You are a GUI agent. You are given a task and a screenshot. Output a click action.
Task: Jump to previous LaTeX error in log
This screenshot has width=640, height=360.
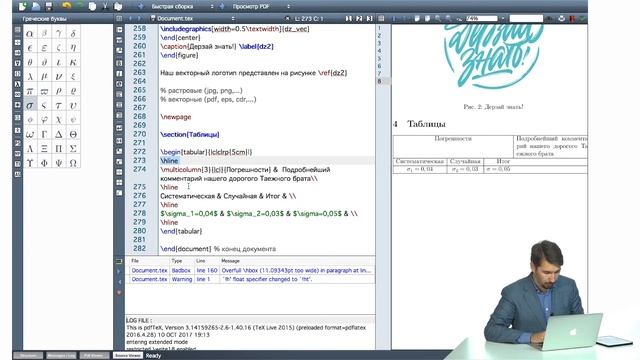(x=119, y=282)
